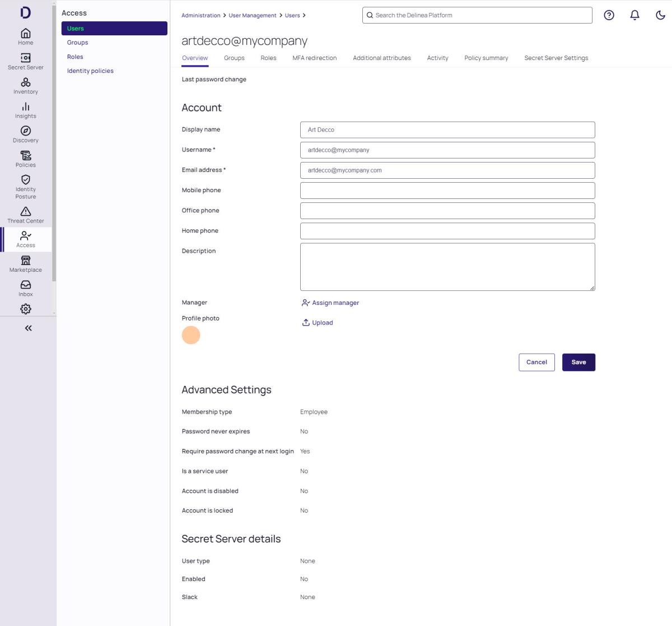This screenshot has width=672, height=626.
Task: Open Secret Server from the sidebar
Action: [x=25, y=61]
